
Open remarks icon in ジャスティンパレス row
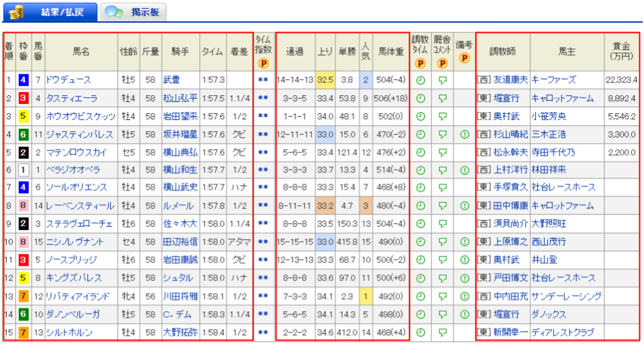(x=464, y=134)
